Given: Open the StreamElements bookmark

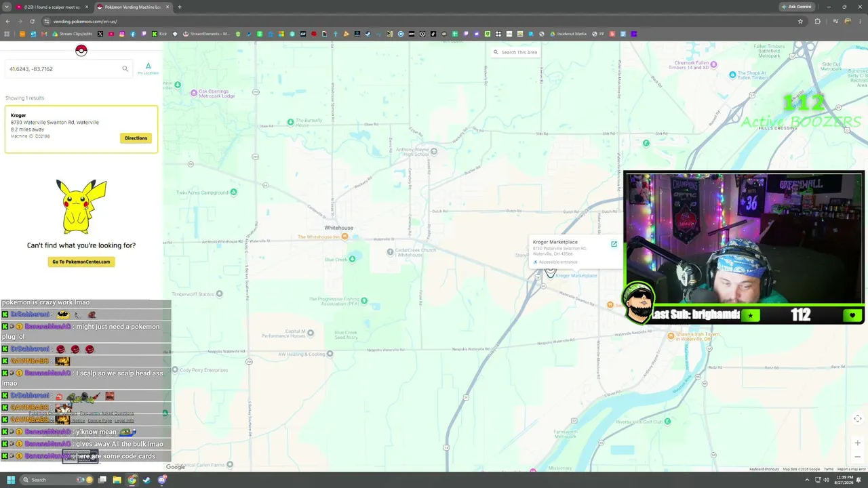Looking at the screenshot, I should pyautogui.click(x=205, y=34).
